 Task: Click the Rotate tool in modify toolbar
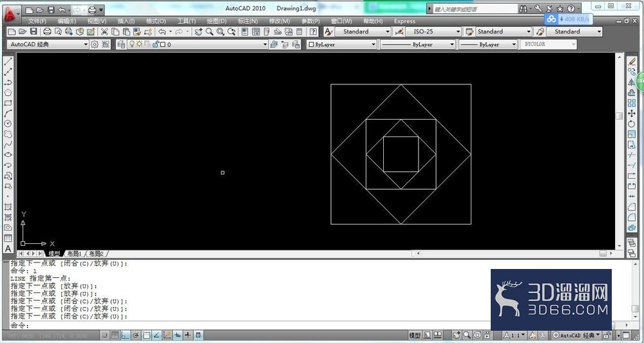coord(632,124)
